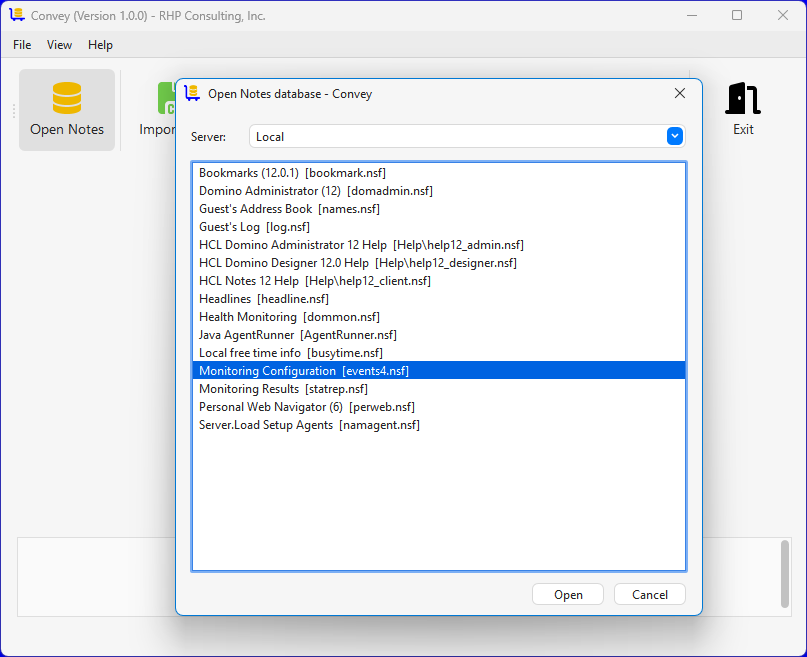Open the View menu
This screenshot has height=657, width=807.
[59, 45]
